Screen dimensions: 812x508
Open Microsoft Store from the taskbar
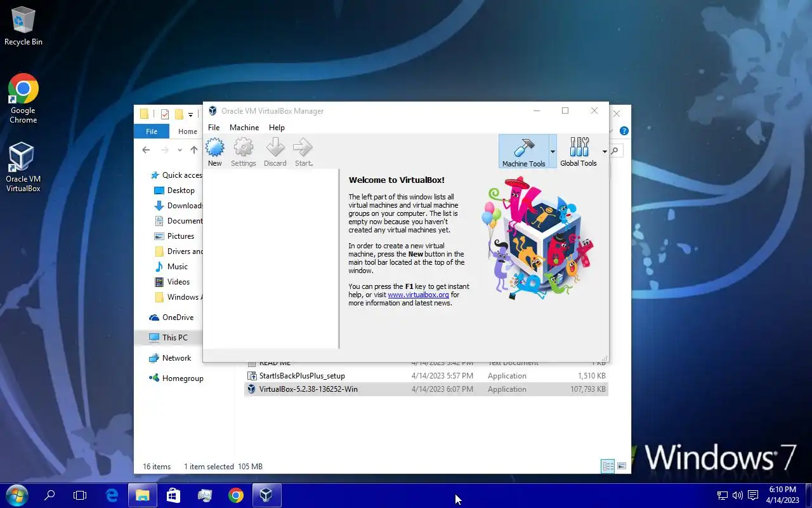[x=173, y=495]
